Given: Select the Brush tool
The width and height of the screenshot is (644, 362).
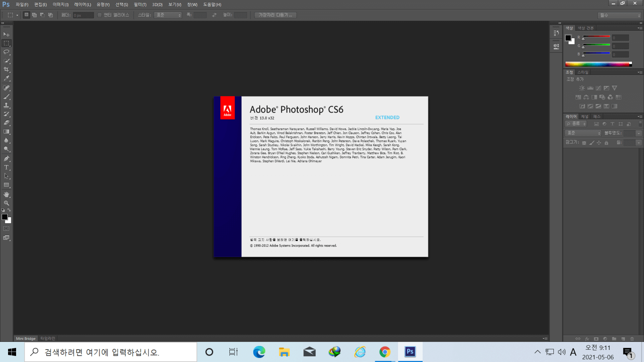Looking at the screenshot, I should pos(6,97).
